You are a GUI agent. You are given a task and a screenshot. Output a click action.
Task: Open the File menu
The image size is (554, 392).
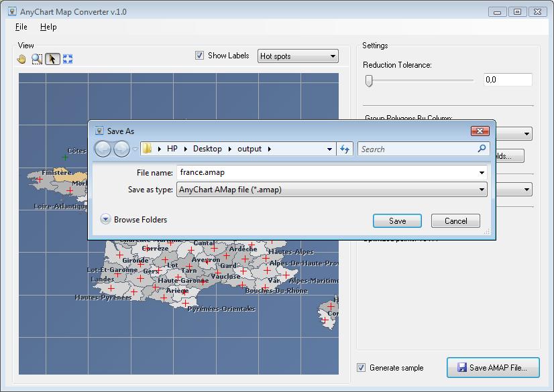point(21,27)
